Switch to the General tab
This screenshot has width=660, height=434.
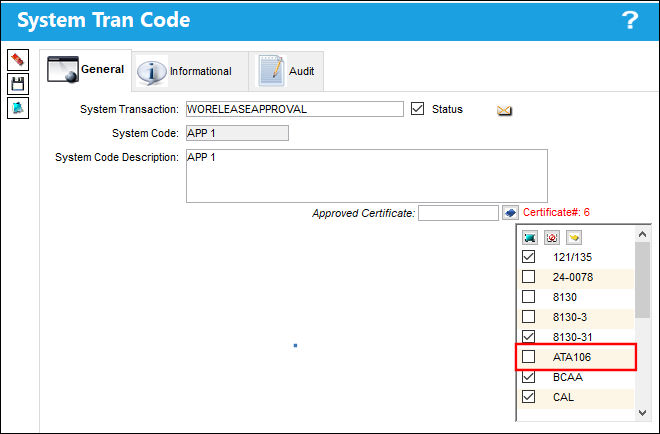point(86,70)
